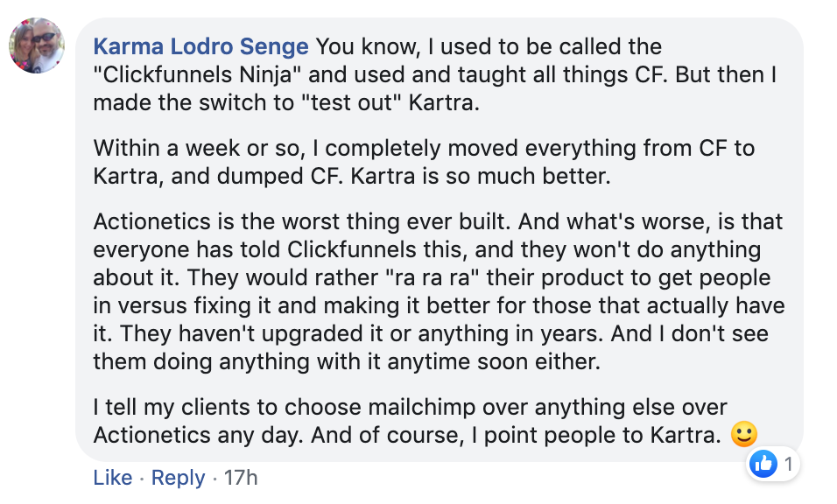
Task: Click the blue thumbs-up reaction icon
Action: [x=764, y=465]
